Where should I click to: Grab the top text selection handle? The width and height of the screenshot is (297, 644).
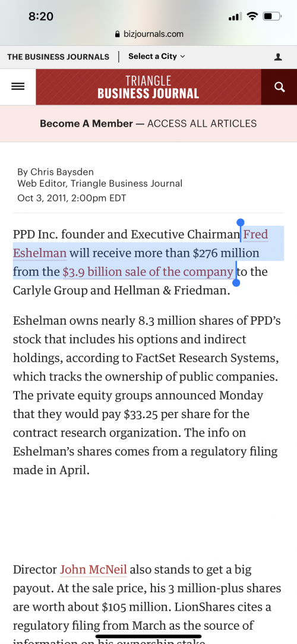(x=241, y=223)
